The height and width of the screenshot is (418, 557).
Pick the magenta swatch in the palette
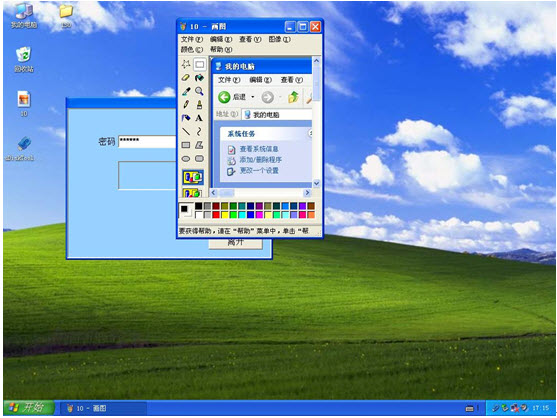coord(259,215)
